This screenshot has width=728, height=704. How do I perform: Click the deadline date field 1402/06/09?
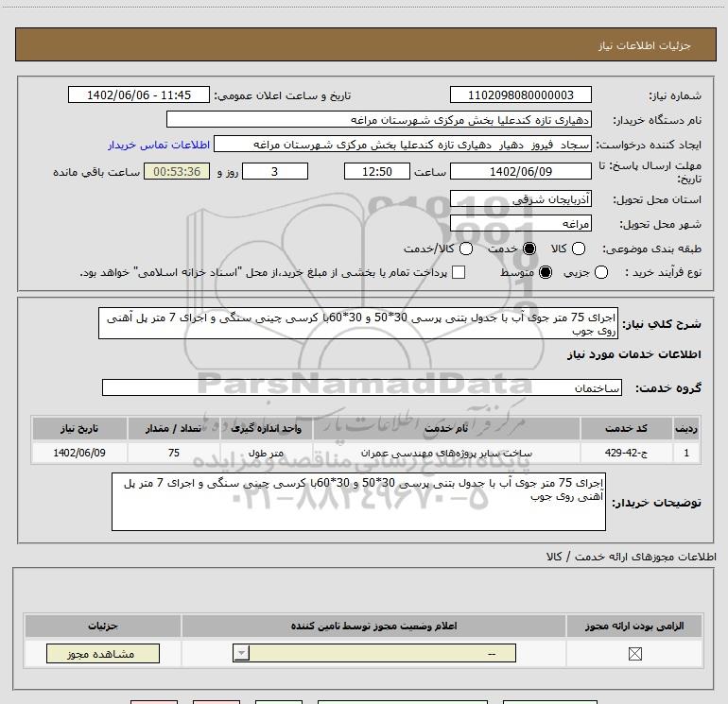click(x=520, y=171)
